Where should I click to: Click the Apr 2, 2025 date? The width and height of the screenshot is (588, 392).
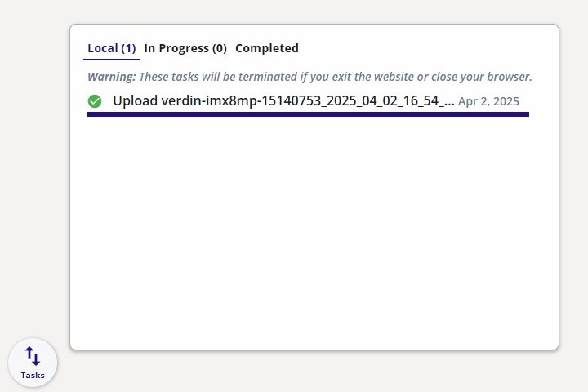pyautogui.click(x=488, y=102)
